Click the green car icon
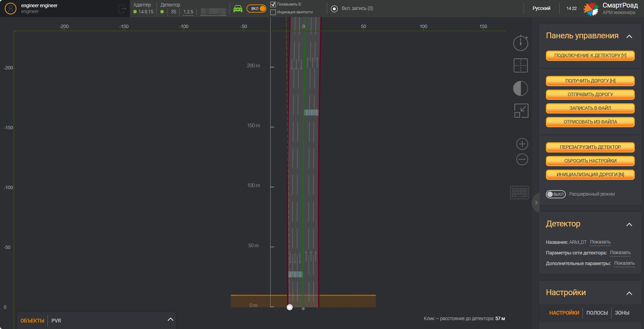Screen dimensions: 644x329 point(238,9)
